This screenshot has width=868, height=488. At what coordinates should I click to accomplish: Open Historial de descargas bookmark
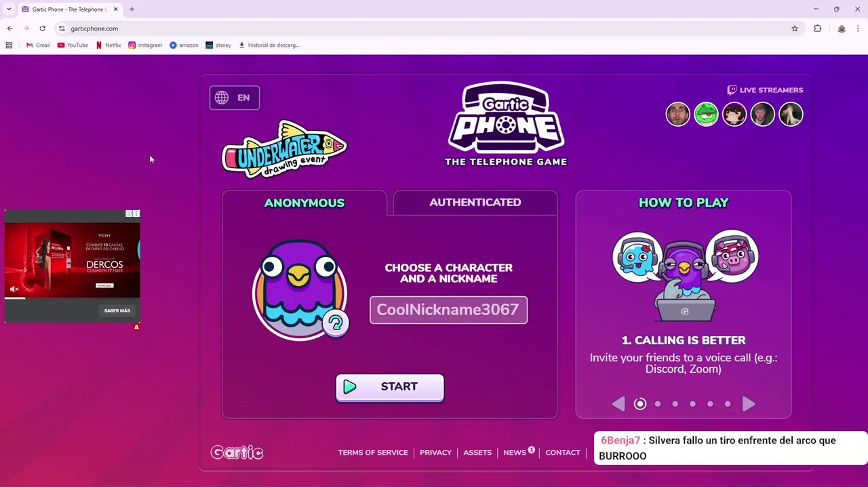tap(269, 45)
